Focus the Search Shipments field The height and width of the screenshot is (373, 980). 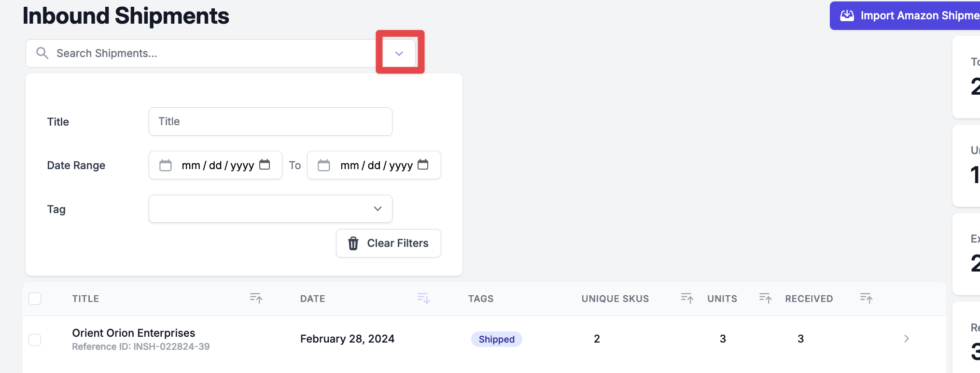point(212,53)
